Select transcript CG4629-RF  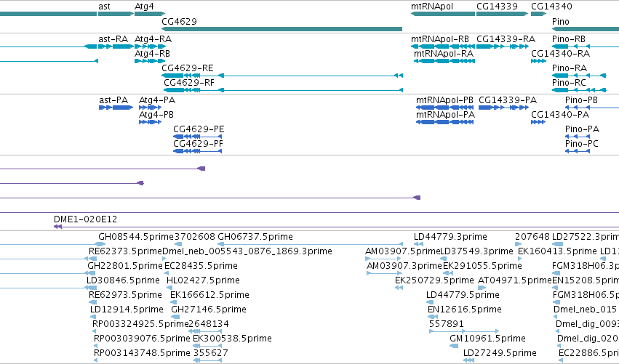coord(283,90)
